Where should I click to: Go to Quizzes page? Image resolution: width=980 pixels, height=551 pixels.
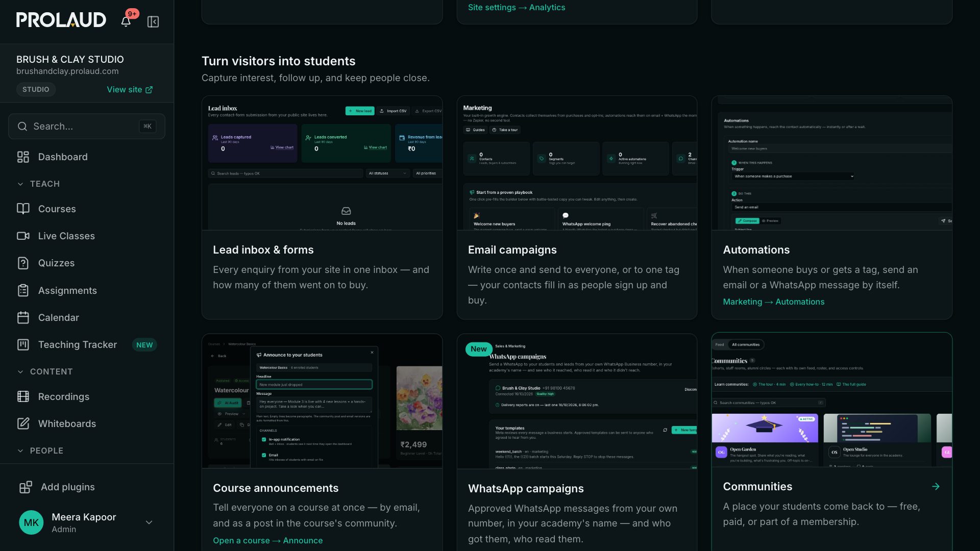[x=87, y=263]
